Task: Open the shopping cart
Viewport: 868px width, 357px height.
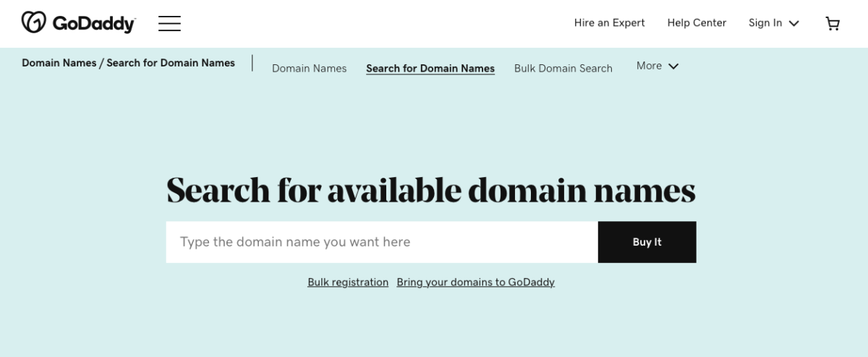Action: pyautogui.click(x=833, y=23)
